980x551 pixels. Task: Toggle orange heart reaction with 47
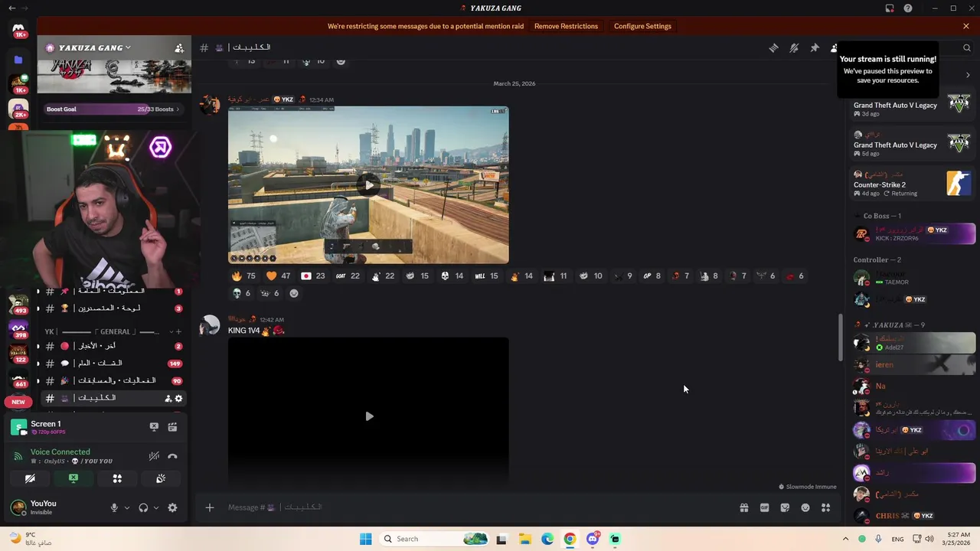click(x=278, y=276)
